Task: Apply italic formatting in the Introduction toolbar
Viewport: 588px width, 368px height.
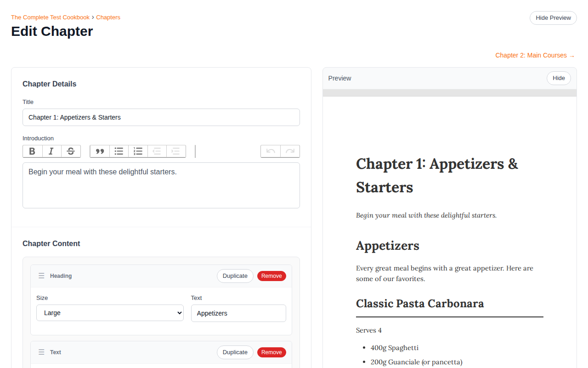Action: pyautogui.click(x=51, y=151)
